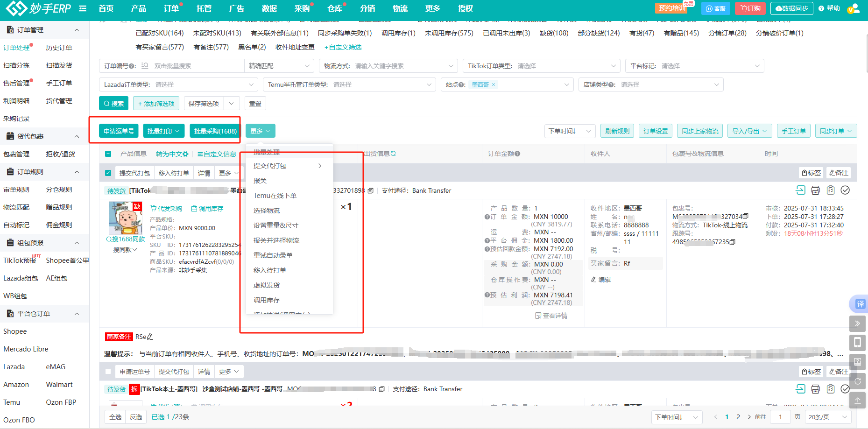Viewport: 868px width, 429px height.
Task: Click the 搜索 search button
Action: [114, 103]
